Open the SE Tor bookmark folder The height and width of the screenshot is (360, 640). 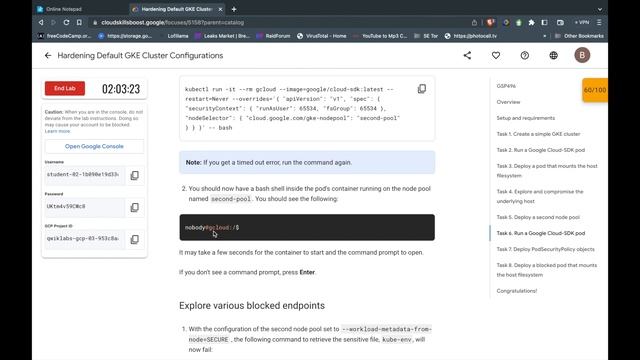coord(426,36)
